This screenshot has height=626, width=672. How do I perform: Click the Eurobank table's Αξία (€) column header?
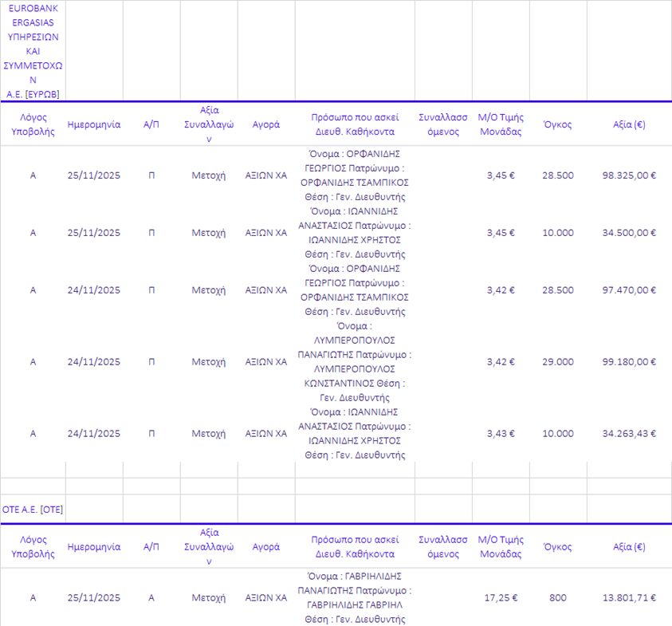pos(629,124)
